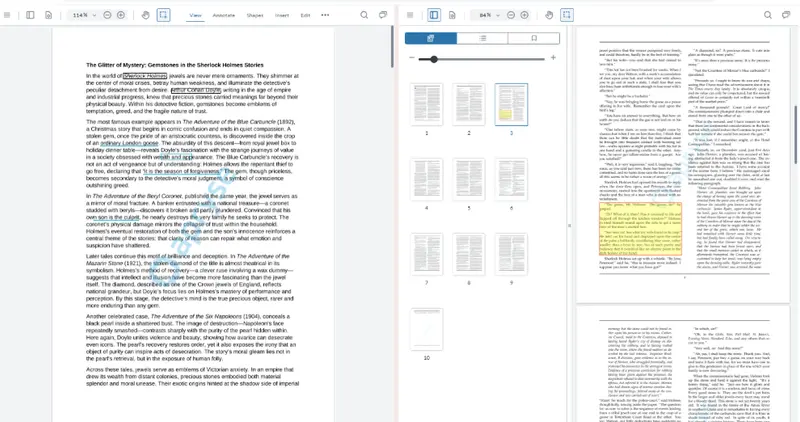Show more toolbar tabs via ellipsis
This screenshot has width=800, height=422.
(x=325, y=15)
